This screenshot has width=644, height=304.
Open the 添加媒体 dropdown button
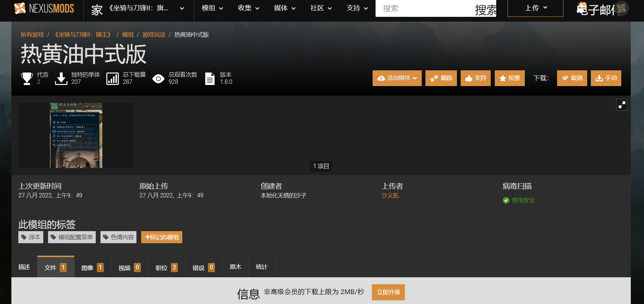pyautogui.click(x=397, y=78)
